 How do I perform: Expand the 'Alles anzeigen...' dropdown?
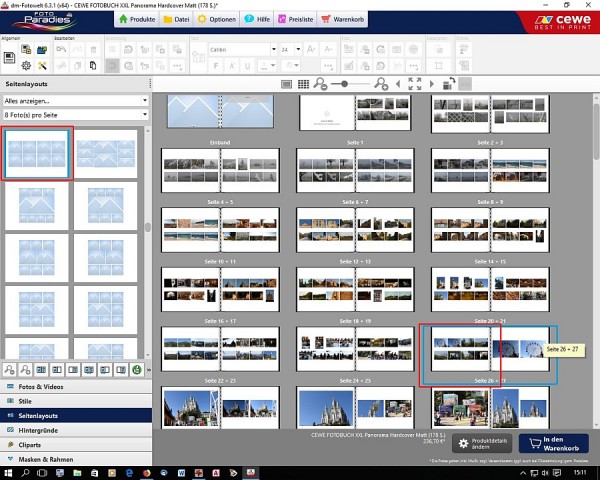pyautogui.click(x=75, y=101)
